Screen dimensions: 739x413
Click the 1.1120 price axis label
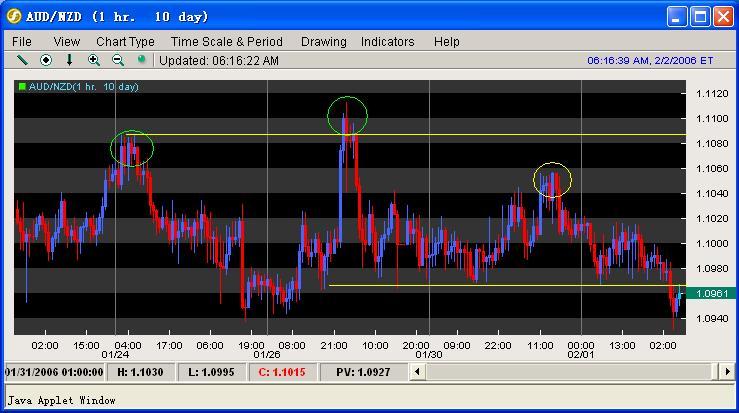(x=712, y=93)
